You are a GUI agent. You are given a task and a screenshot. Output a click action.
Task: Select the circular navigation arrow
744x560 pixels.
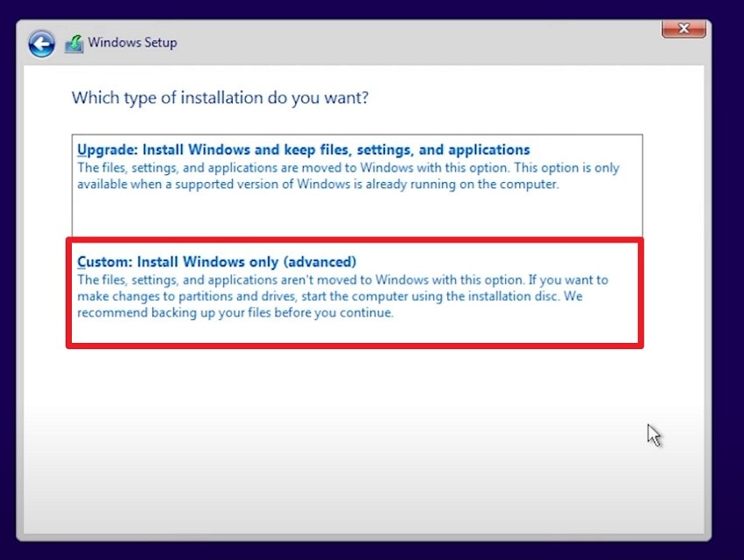point(40,43)
